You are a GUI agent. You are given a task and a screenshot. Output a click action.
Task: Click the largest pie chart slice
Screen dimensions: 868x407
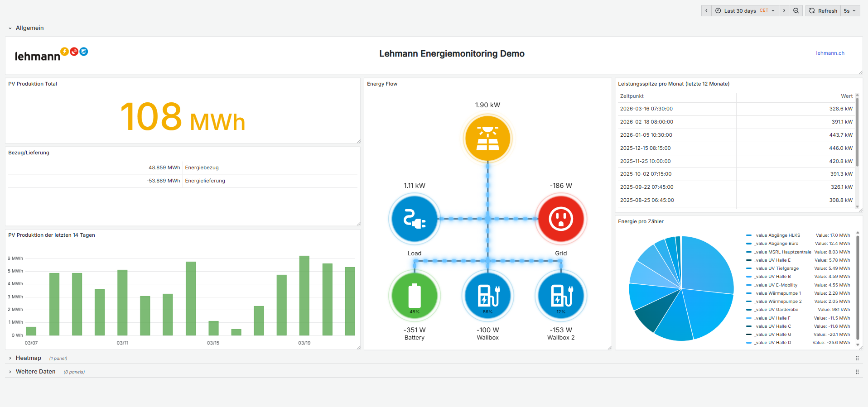pyautogui.click(x=707, y=265)
